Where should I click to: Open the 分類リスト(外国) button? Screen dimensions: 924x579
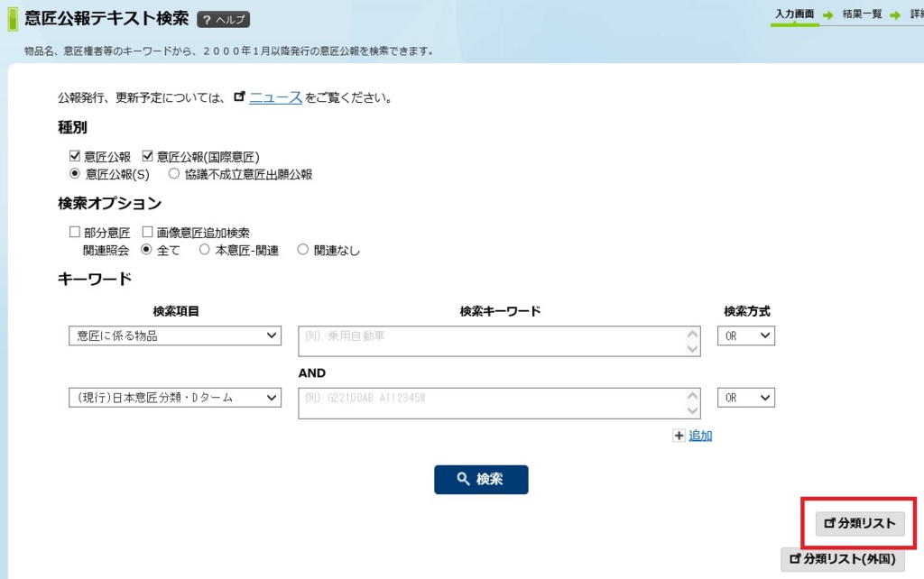[843, 559]
